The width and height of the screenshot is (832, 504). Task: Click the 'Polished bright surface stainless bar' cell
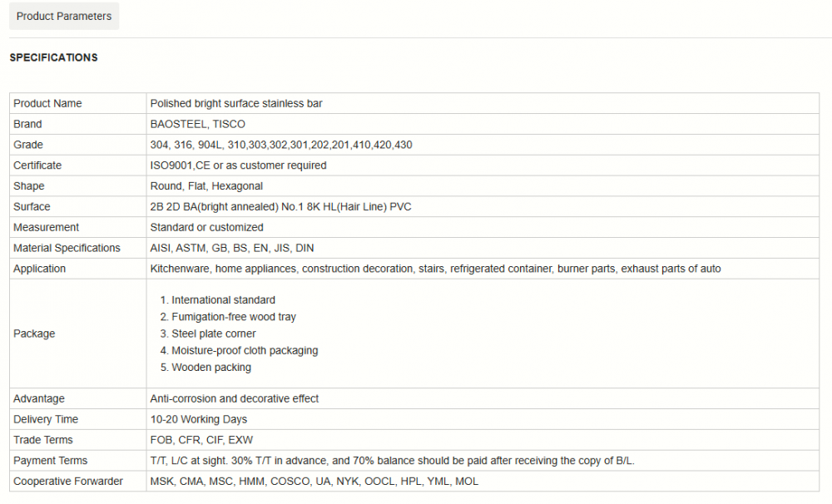tap(236, 103)
